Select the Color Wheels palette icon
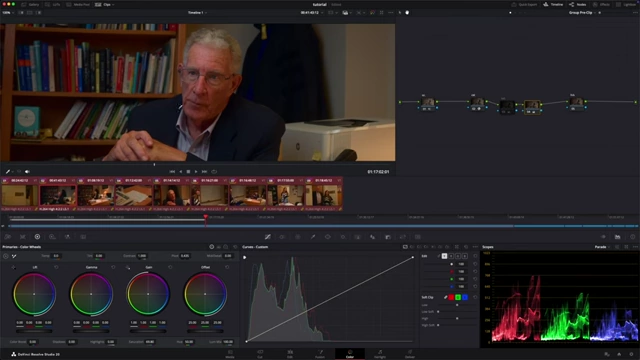This screenshot has width=640, height=360. click(x=37, y=237)
